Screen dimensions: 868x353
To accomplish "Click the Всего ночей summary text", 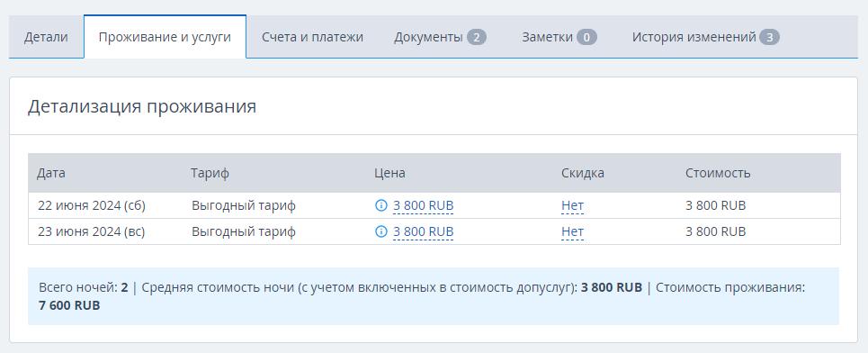I will coord(83,287).
